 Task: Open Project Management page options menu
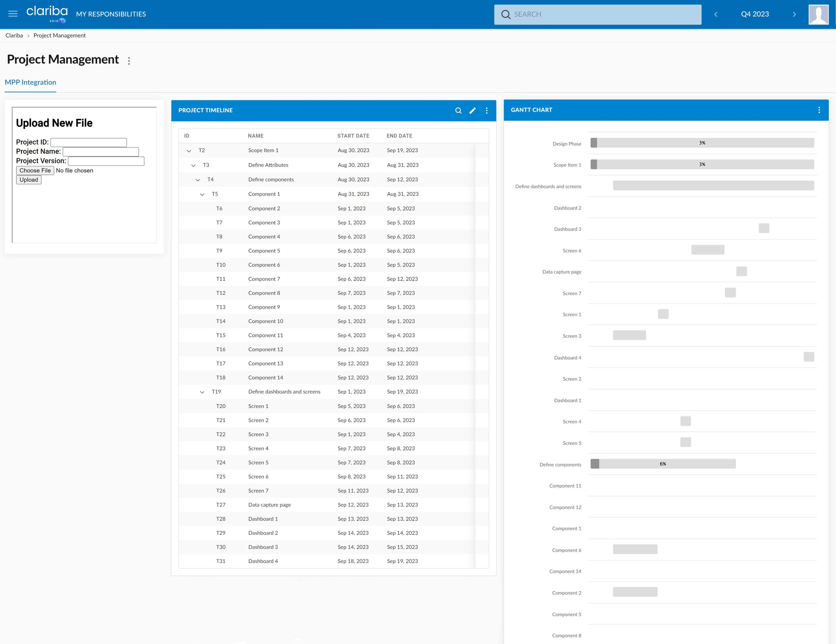click(x=129, y=61)
